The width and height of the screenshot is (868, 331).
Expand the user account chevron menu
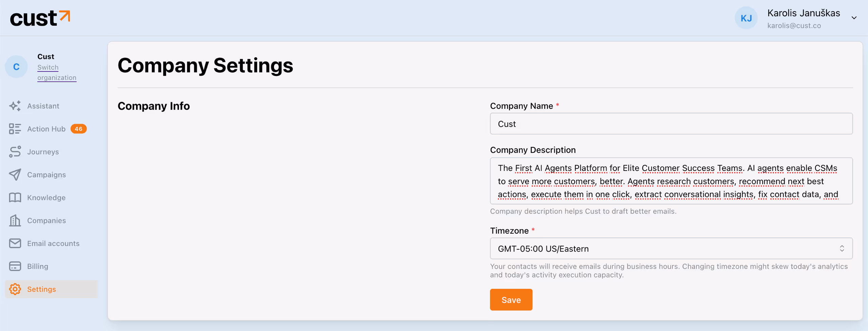pyautogui.click(x=854, y=18)
